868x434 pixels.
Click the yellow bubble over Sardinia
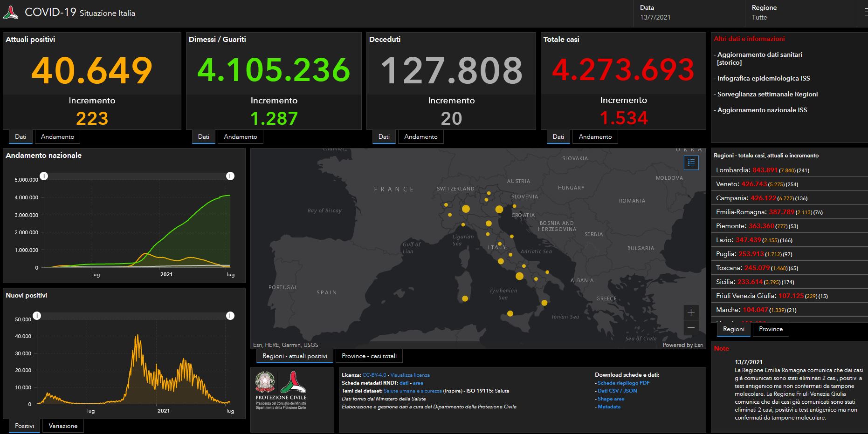click(x=465, y=298)
